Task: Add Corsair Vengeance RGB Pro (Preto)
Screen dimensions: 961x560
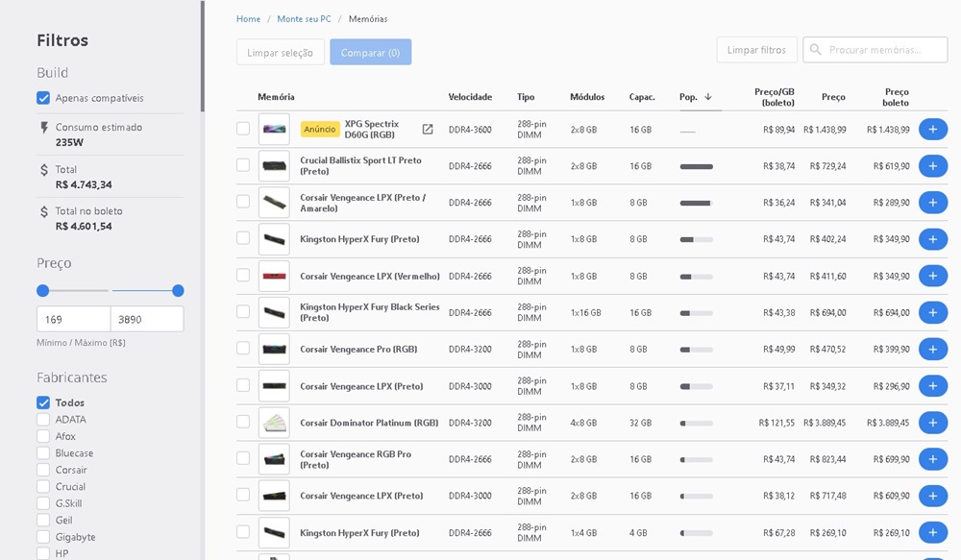Action: pyautogui.click(x=933, y=459)
